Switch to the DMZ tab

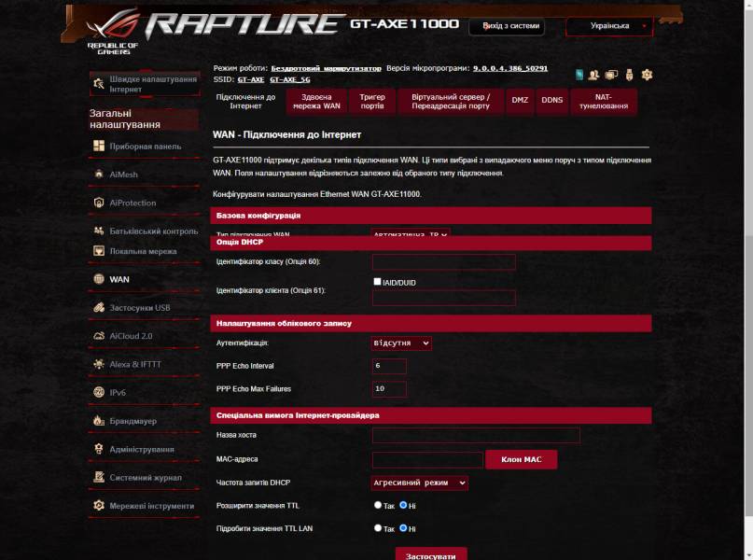pyautogui.click(x=520, y=102)
